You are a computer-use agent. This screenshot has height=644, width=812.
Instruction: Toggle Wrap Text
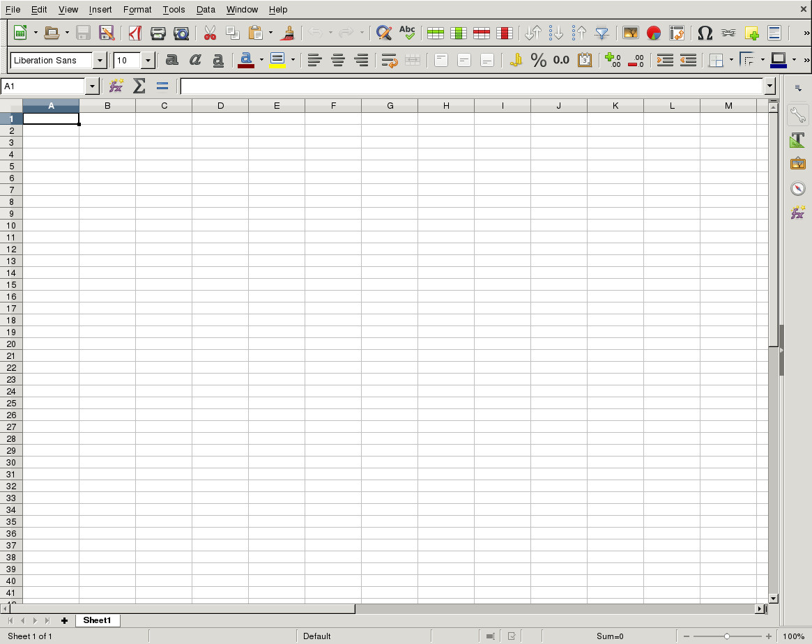[x=390, y=60]
